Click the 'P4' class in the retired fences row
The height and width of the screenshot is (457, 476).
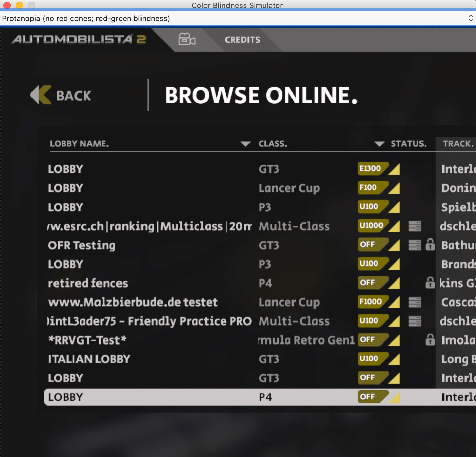point(265,283)
